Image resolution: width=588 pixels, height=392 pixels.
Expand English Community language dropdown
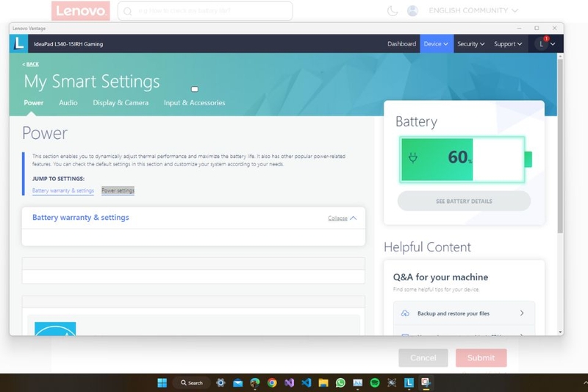473,10
